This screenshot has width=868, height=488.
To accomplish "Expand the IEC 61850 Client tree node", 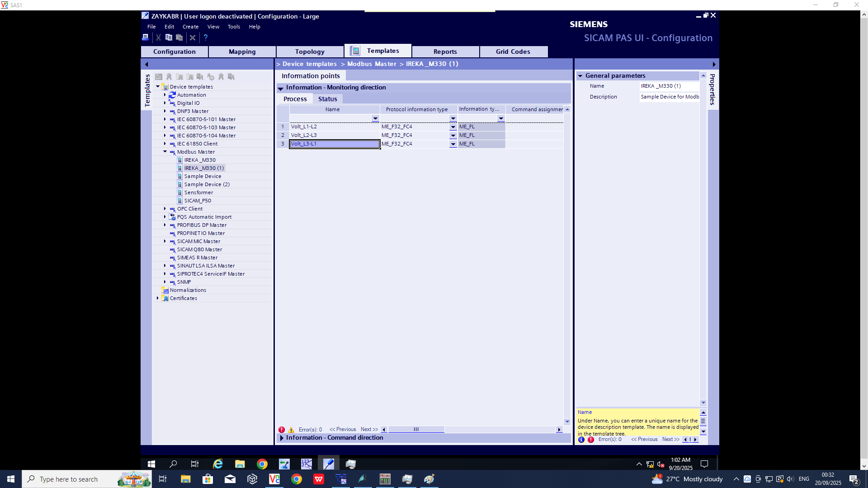I will [x=165, y=144].
